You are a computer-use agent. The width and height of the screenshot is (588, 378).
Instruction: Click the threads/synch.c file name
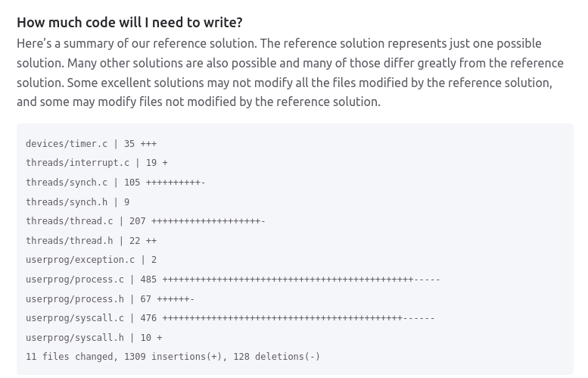click(x=67, y=183)
